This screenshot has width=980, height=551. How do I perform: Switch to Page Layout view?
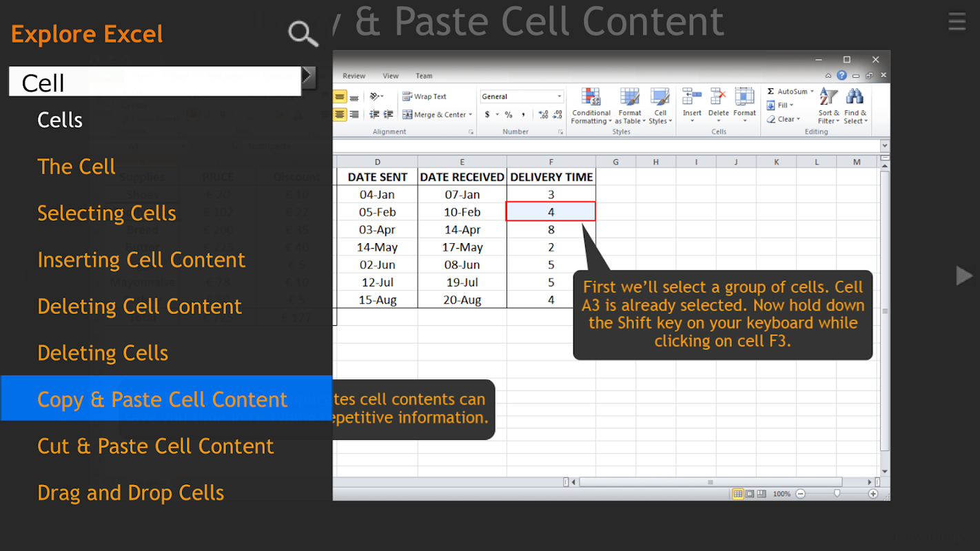click(750, 494)
